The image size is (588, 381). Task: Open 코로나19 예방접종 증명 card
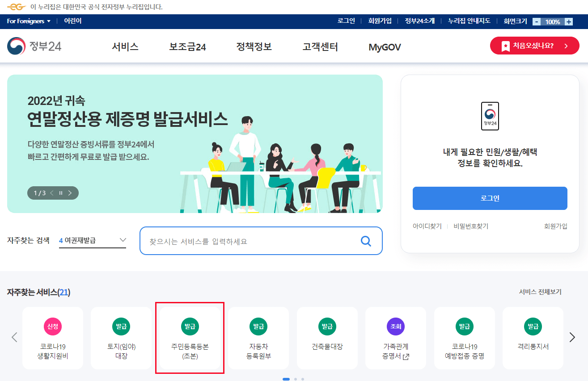465,338
